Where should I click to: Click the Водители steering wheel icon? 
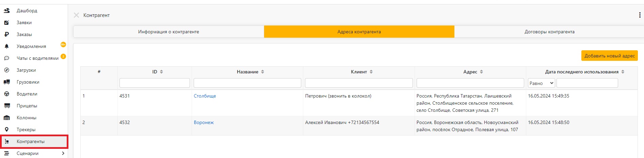click(6, 94)
